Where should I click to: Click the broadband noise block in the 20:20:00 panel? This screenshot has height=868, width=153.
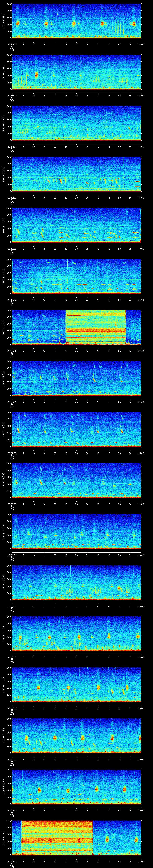point(95,327)
